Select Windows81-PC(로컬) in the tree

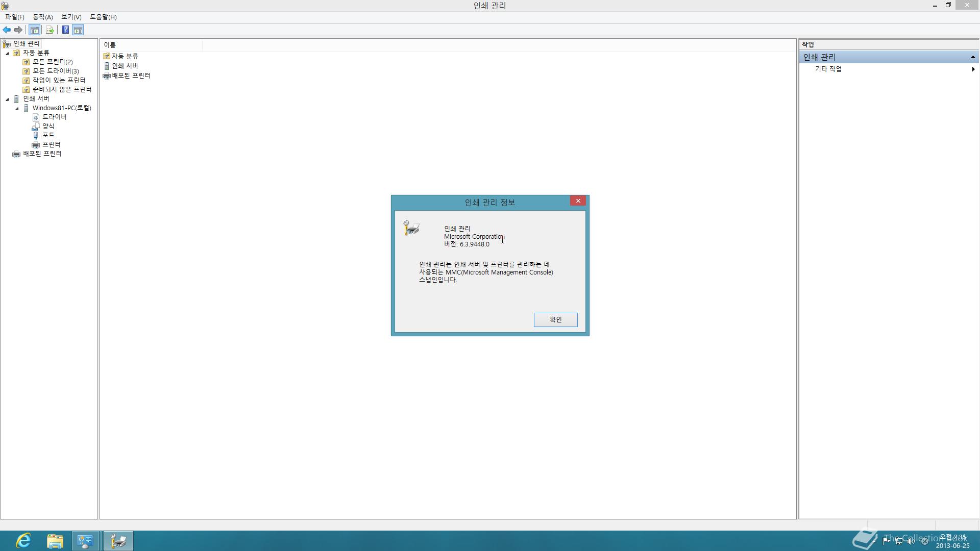coord(62,108)
